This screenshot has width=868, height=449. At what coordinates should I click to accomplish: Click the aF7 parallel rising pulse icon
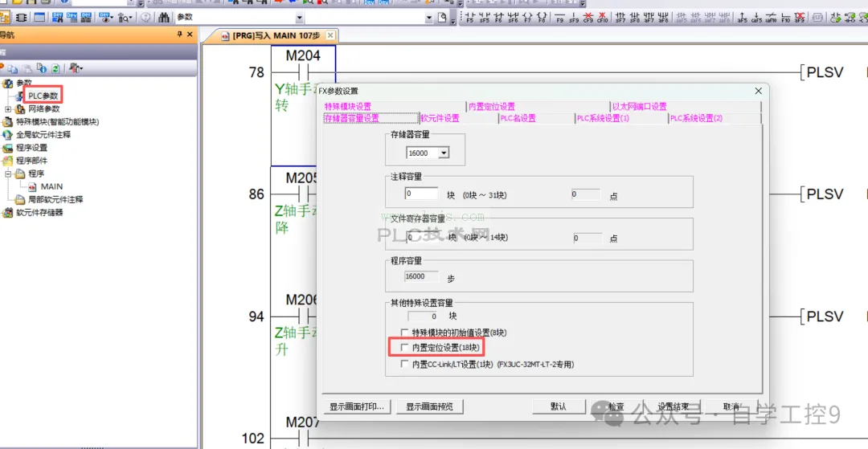click(x=649, y=17)
